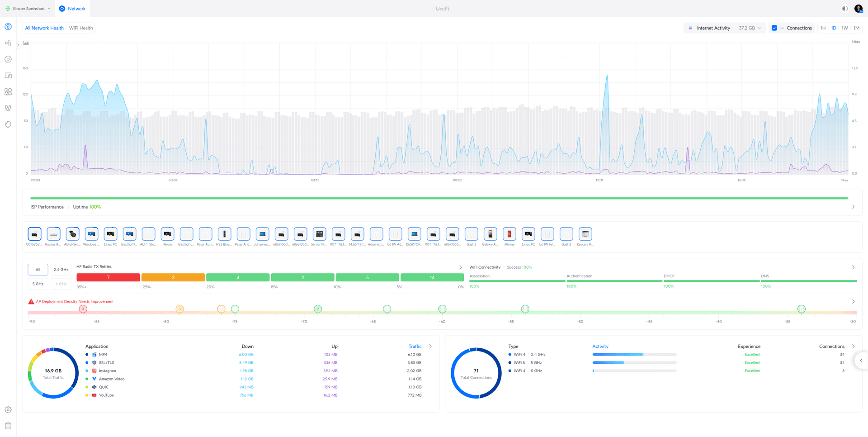Switch to the All Network Health tab
The height and width of the screenshot is (437, 868).
point(44,28)
